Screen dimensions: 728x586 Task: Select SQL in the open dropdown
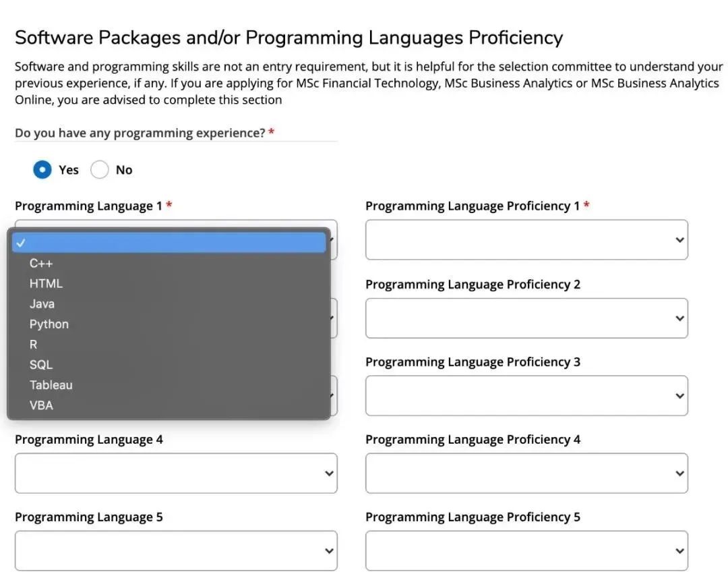click(169, 365)
